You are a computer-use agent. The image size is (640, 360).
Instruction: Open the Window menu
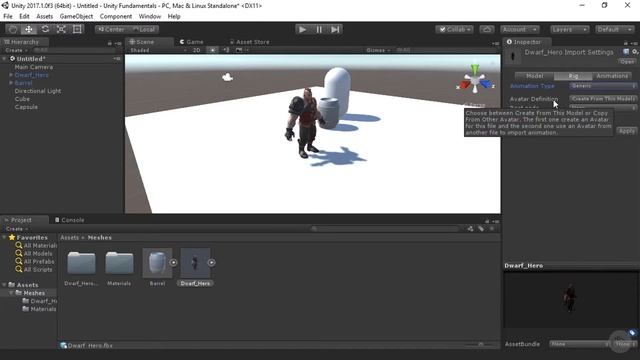click(150, 16)
